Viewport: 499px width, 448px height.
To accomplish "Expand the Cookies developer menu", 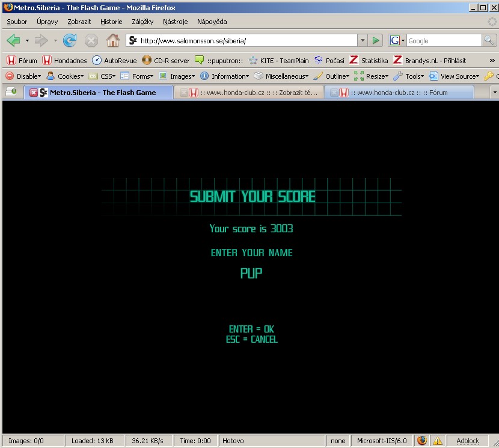I will [64, 76].
